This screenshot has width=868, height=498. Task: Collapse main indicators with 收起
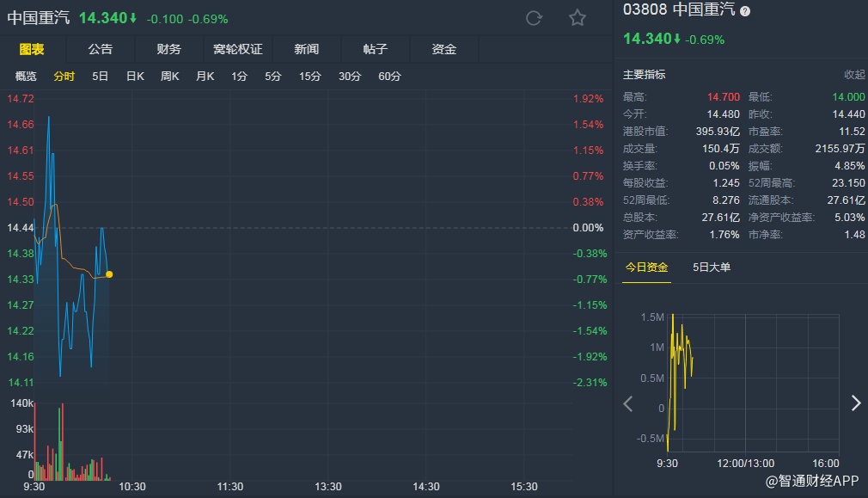[x=854, y=75]
